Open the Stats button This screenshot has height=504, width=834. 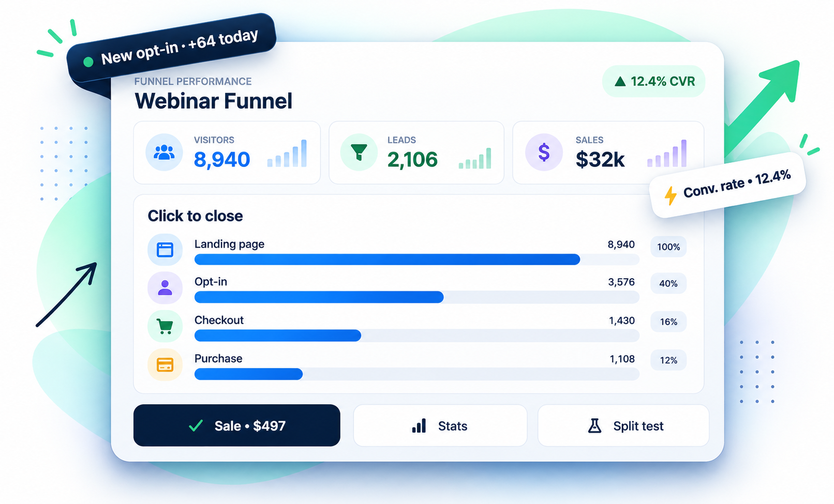click(x=440, y=425)
